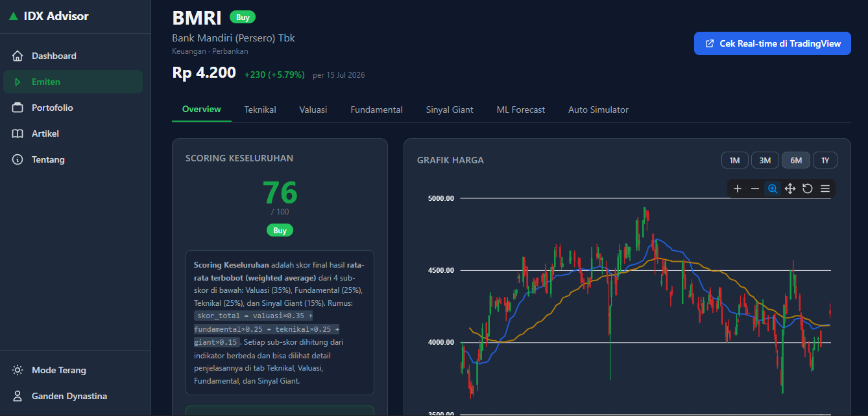Click the BMRI ticker heading

(197, 17)
